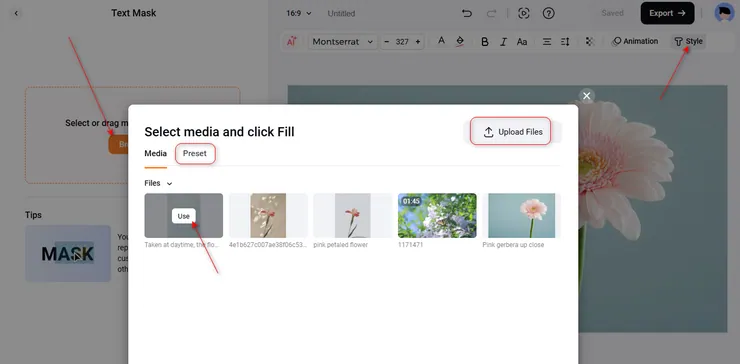Open the text alignment options

click(547, 42)
